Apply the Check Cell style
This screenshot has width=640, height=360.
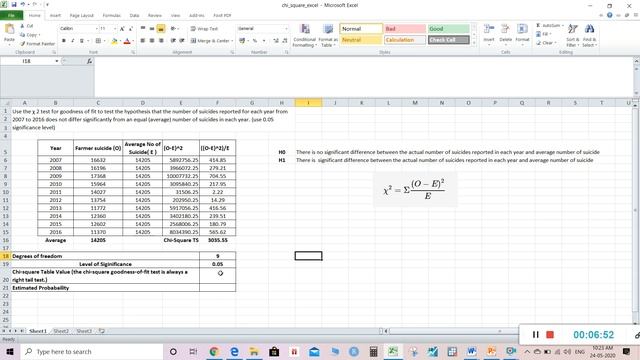449,40
